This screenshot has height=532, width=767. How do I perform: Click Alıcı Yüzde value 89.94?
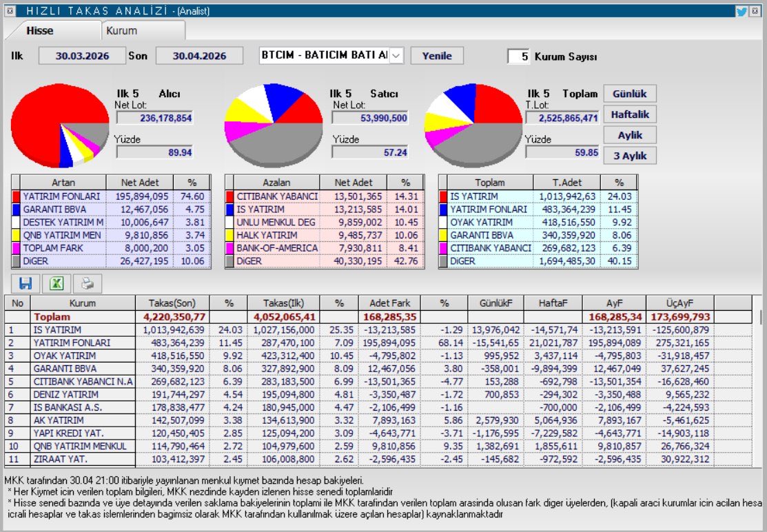[x=154, y=152]
